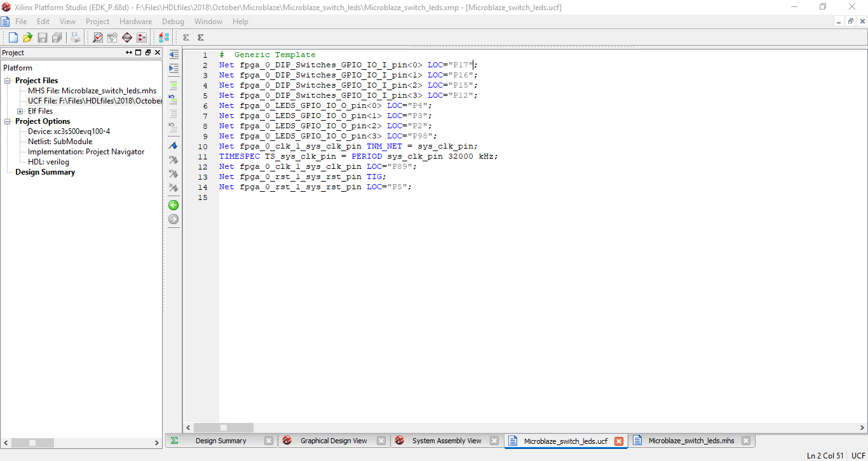868x461 pixels.
Task: Open project with the folder icon
Action: (x=27, y=37)
